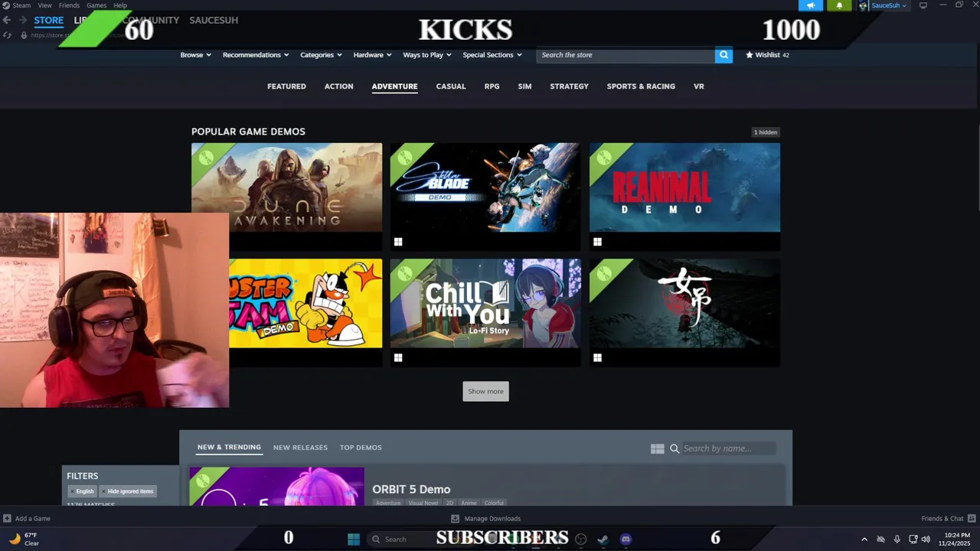Click the Steam icon in the taskbar
The width and height of the screenshot is (980, 551).
tap(603, 539)
